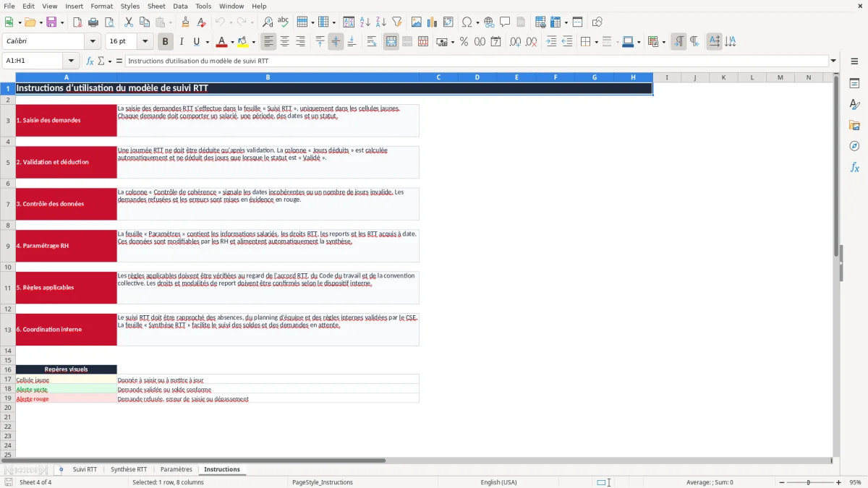Insert a special character (Omega icon)
The width and height of the screenshot is (868, 488).
tap(467, 22)
